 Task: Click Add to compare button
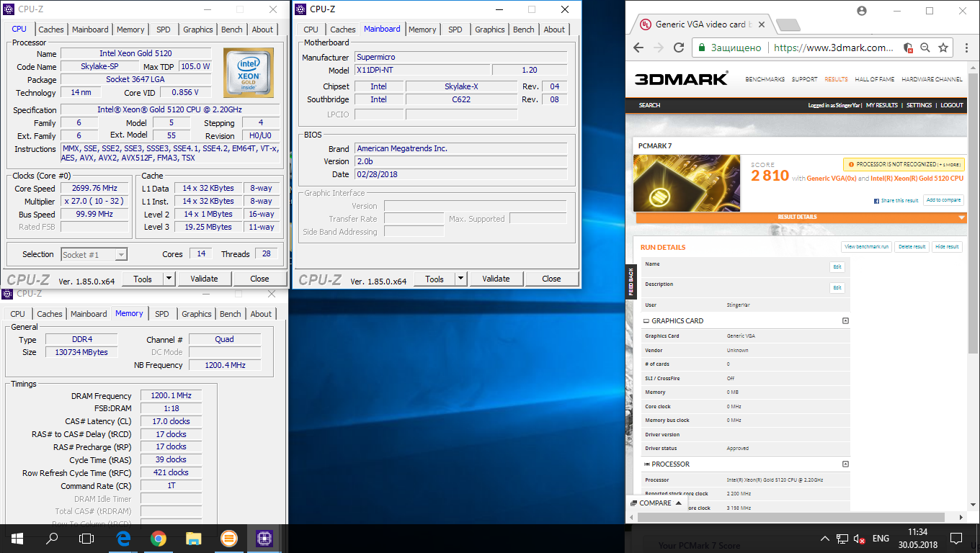[x=943, y=200]
